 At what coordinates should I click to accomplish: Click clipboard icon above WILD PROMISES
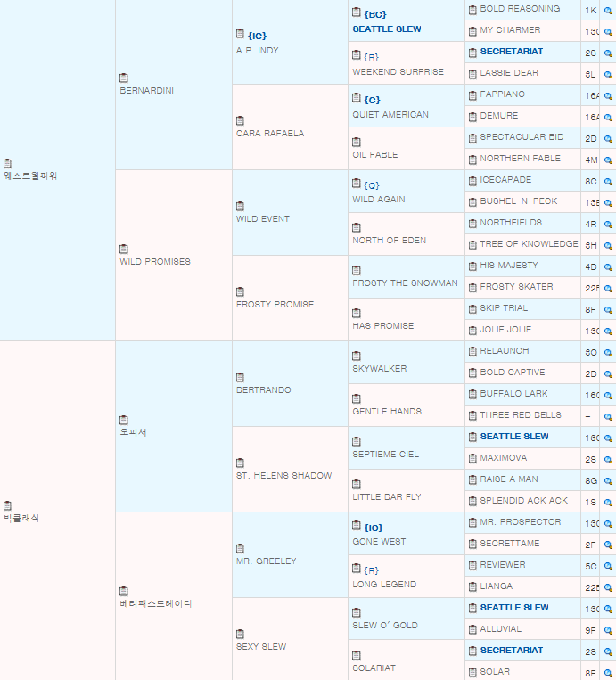click(124, 249)
